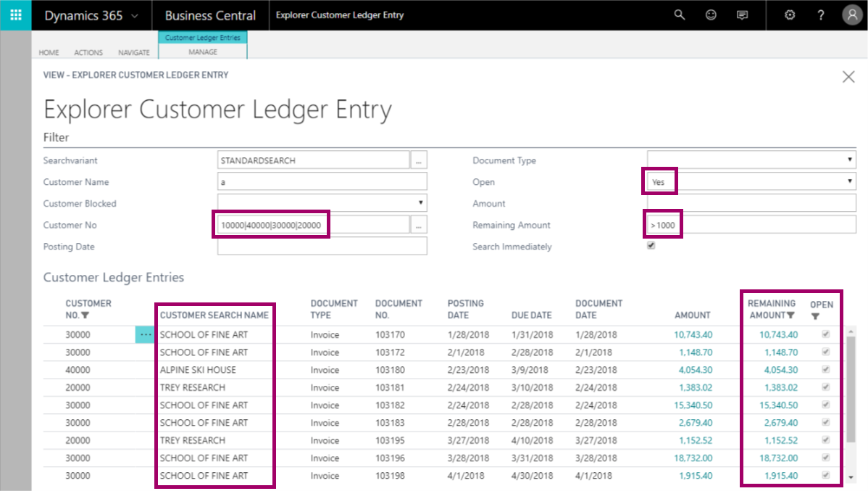Sort by the Posting Date column header

tap(466, 309)
